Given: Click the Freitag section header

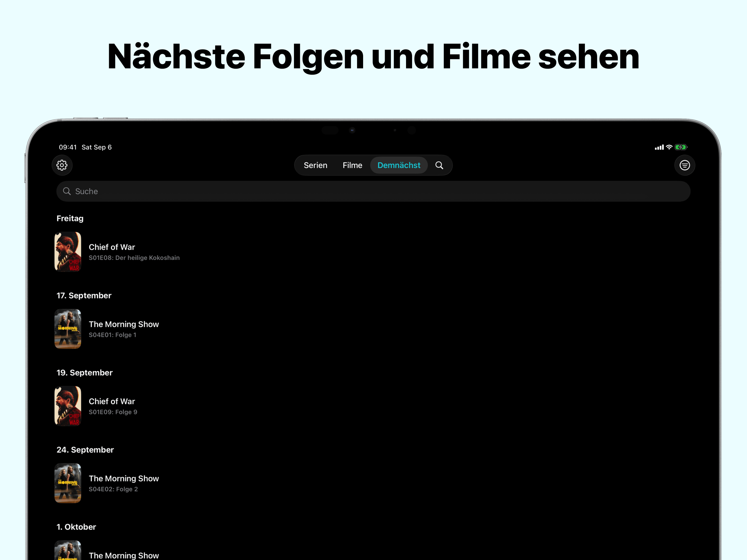Looking at the screenshot, I should pos(70,218).
